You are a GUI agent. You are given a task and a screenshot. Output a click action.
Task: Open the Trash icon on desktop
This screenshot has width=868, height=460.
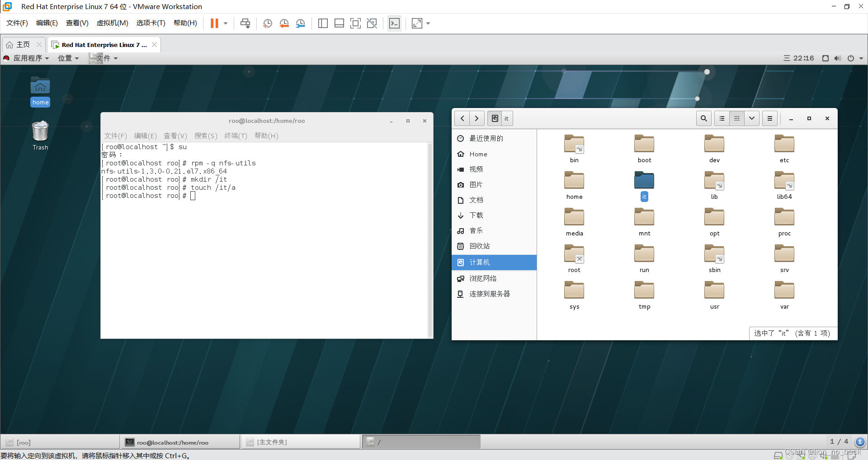pos(40,136)
